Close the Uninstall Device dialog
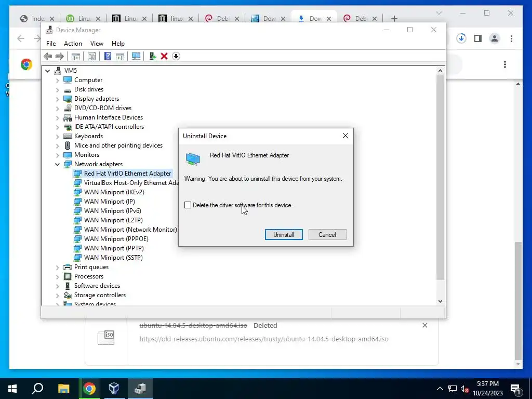 [x=345, y=136]
